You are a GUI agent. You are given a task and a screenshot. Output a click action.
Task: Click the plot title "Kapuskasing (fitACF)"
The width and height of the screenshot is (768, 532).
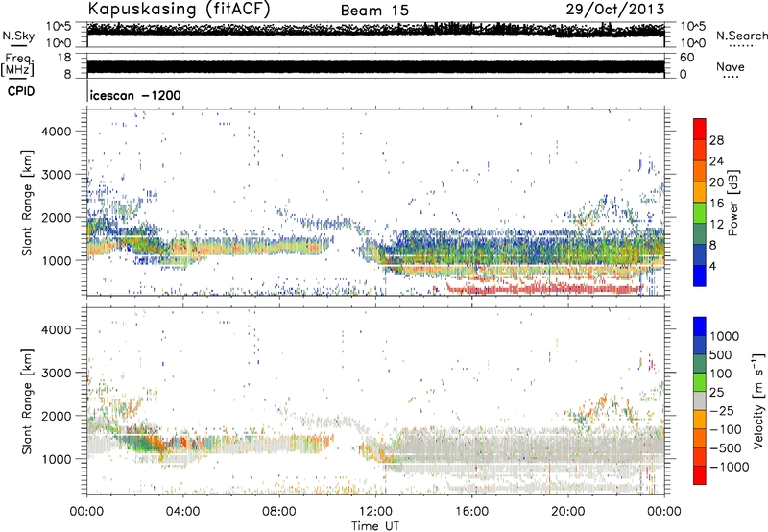(179, 10)
